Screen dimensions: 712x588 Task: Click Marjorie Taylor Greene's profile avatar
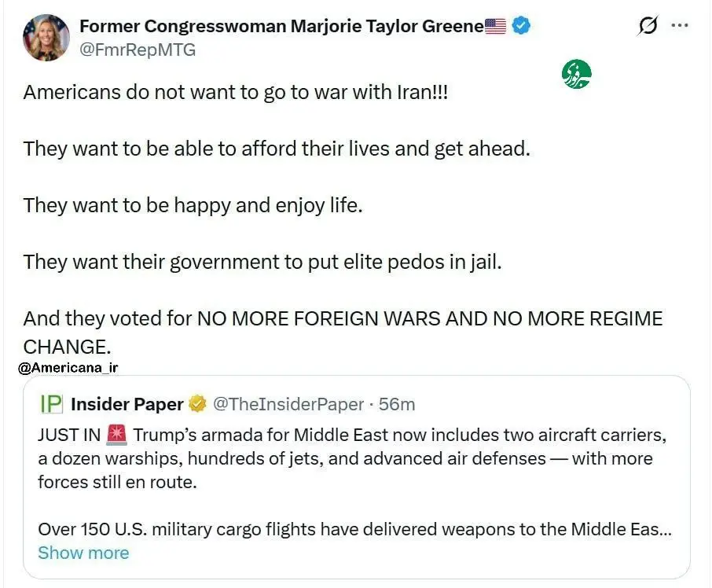[47, 37]
